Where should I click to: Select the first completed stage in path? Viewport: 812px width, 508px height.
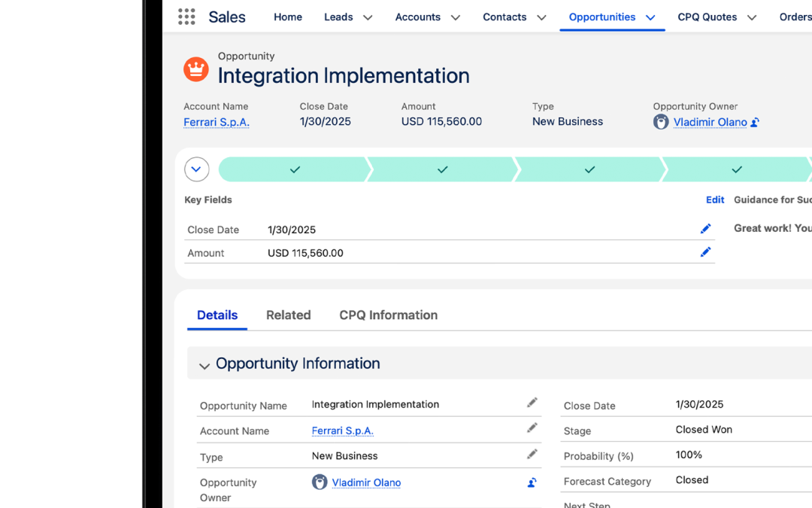coord(294,169)
